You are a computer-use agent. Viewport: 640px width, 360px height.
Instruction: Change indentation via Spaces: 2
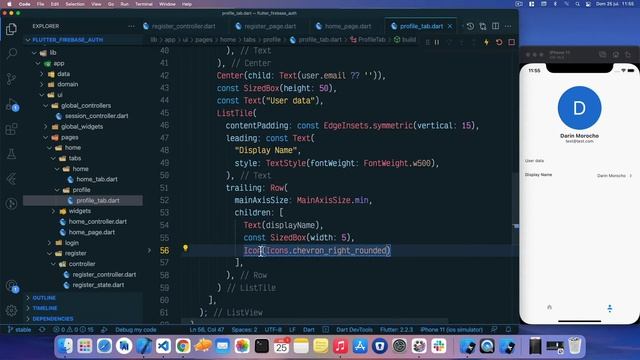pyautogui.click(x=244, y=330)
